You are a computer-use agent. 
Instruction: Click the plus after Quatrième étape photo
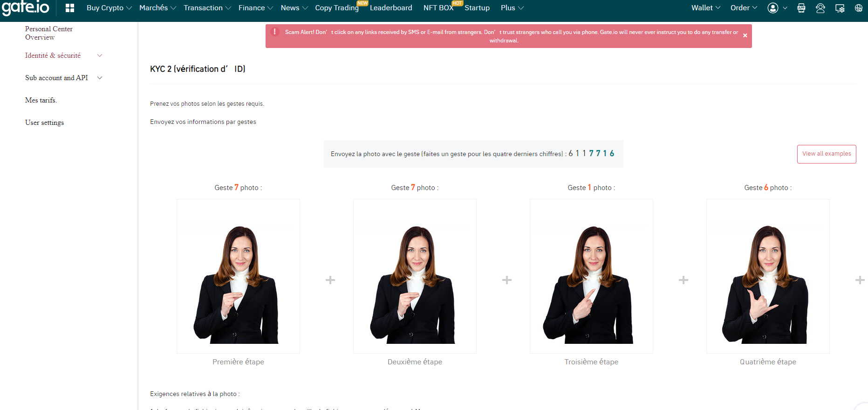[x=860, y=280]
